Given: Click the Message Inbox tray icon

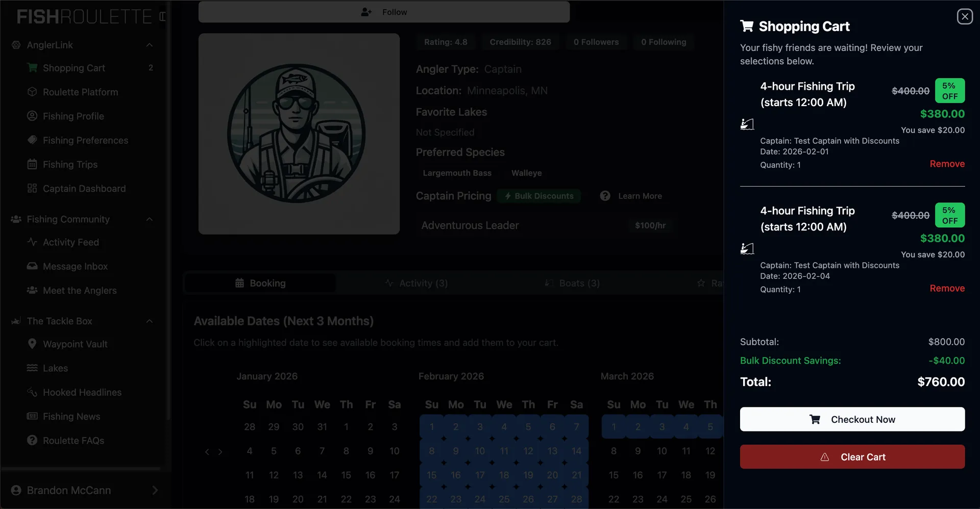Looking at the screenshot, I should click(x=32, y=266).
